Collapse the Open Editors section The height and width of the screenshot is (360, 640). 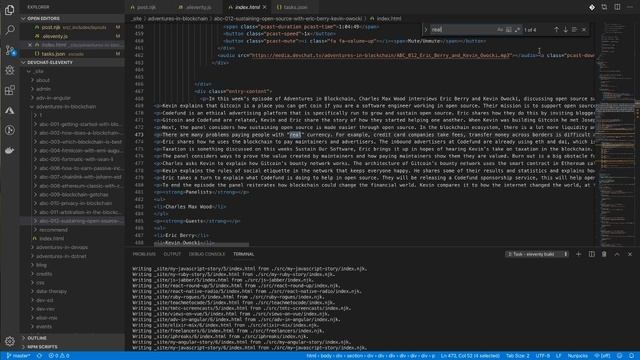point(73,18)
